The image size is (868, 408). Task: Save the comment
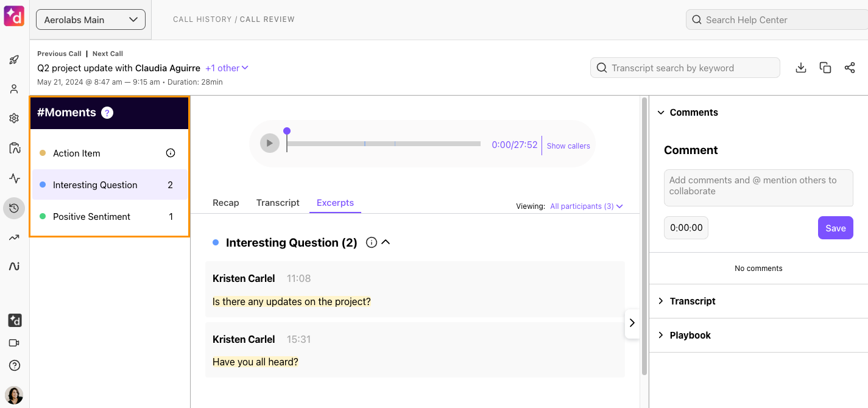[x=836, y=228]
